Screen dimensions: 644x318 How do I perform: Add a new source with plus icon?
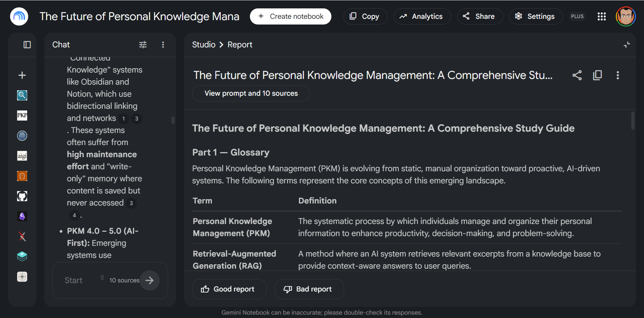point(22,75)
